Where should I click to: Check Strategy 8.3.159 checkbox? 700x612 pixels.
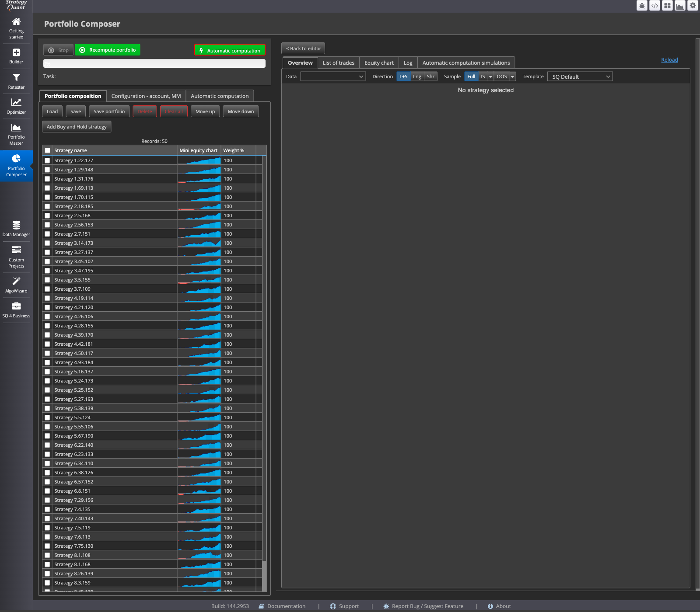[47, 583]
